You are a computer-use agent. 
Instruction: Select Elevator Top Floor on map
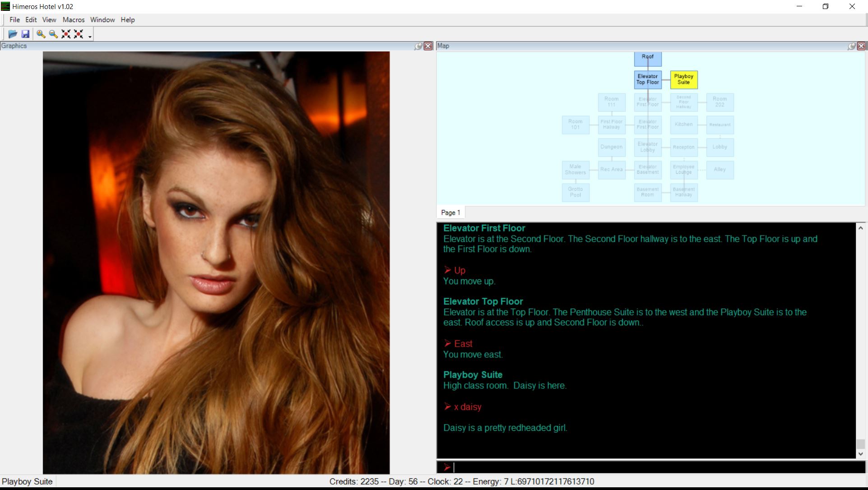[648, 79]
